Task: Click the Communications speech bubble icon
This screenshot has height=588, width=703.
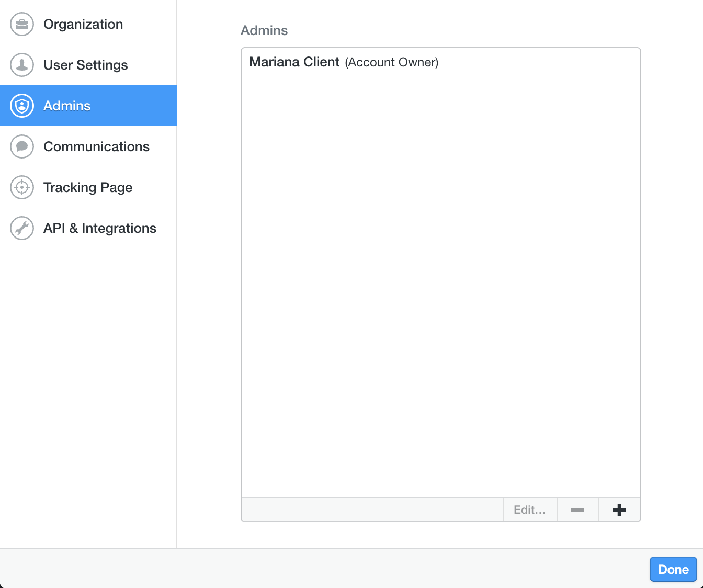Action: pos(22,146)
